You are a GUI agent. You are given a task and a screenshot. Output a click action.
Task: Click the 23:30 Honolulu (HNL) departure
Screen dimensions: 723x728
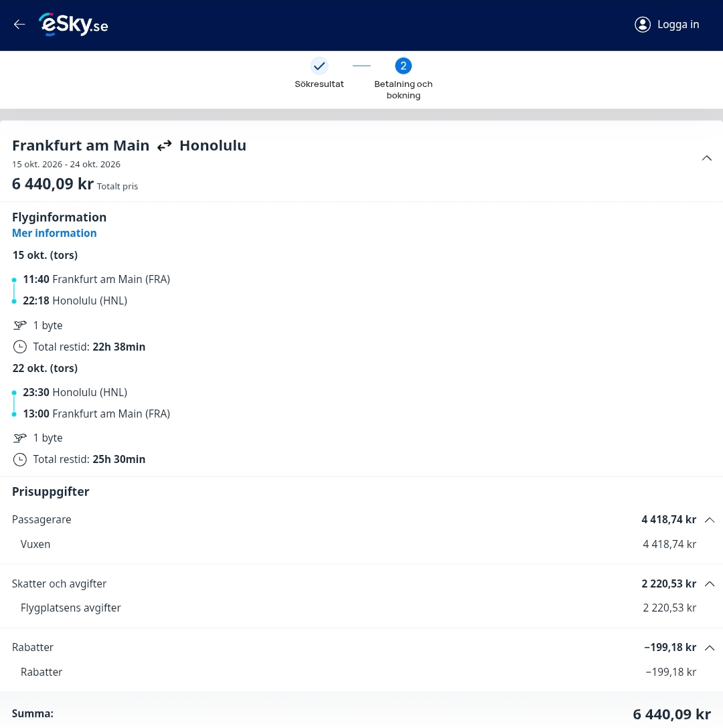(x=75, y=392)
